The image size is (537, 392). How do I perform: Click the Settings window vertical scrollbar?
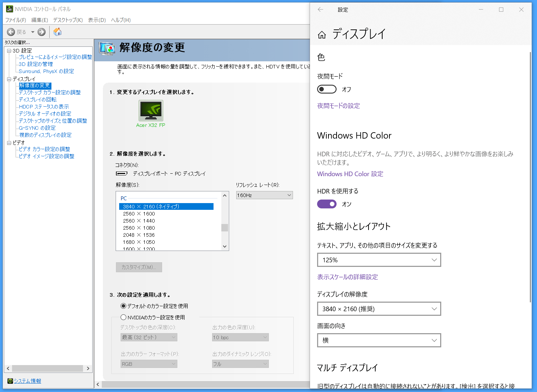click(x=530, y=177)
